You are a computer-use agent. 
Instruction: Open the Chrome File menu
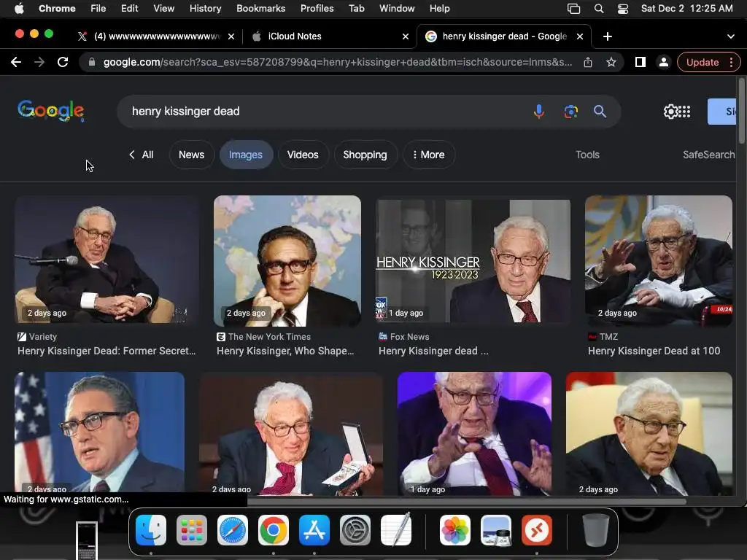pyautogui.click(x=98, y=8)
